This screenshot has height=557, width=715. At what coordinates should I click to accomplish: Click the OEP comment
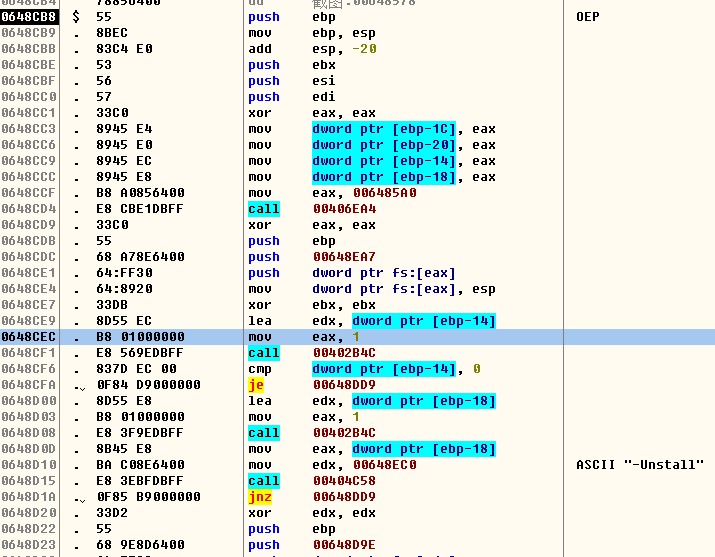coord(588,17)
